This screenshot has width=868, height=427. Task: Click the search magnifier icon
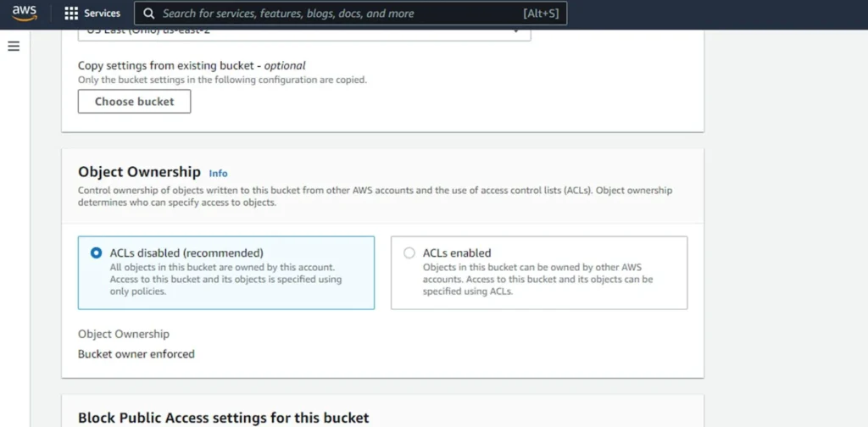coord(149,14)
